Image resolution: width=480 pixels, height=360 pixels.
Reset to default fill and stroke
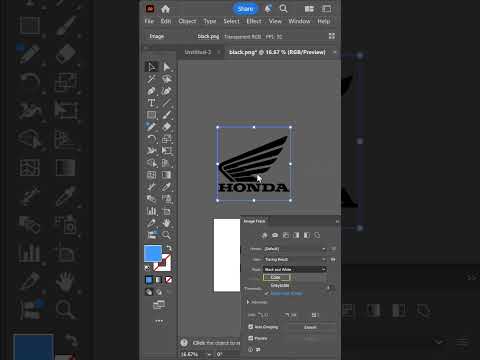click(147, 268)
